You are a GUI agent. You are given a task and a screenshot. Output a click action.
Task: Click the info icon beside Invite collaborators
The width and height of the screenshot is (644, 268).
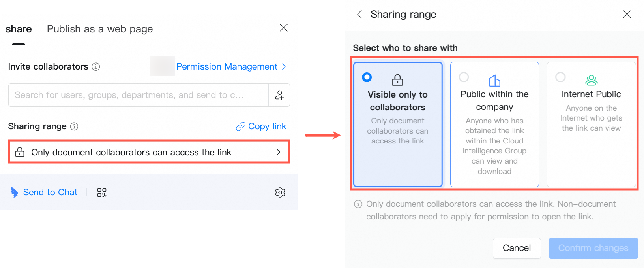[x=96, y=67]
